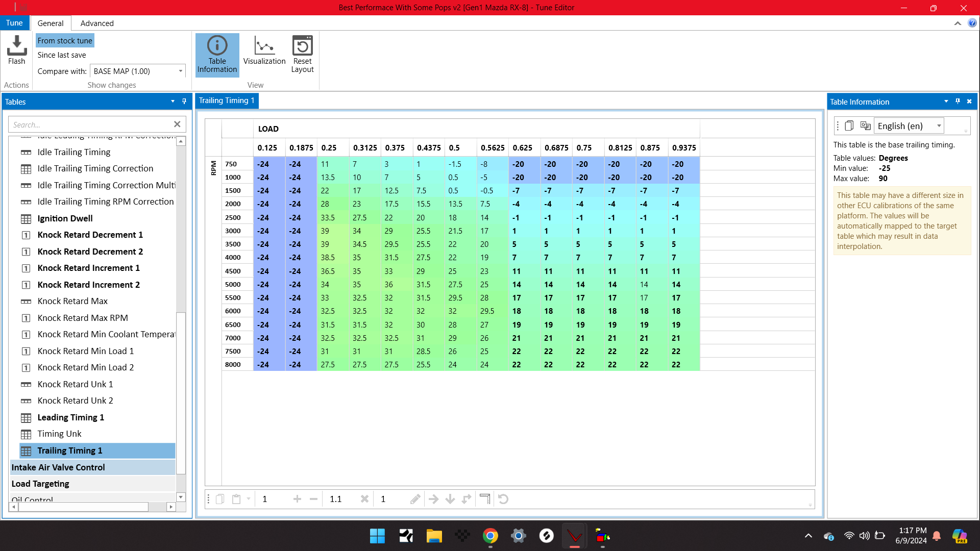Select the Trailing Timing 1 document tab

point(227,101)
